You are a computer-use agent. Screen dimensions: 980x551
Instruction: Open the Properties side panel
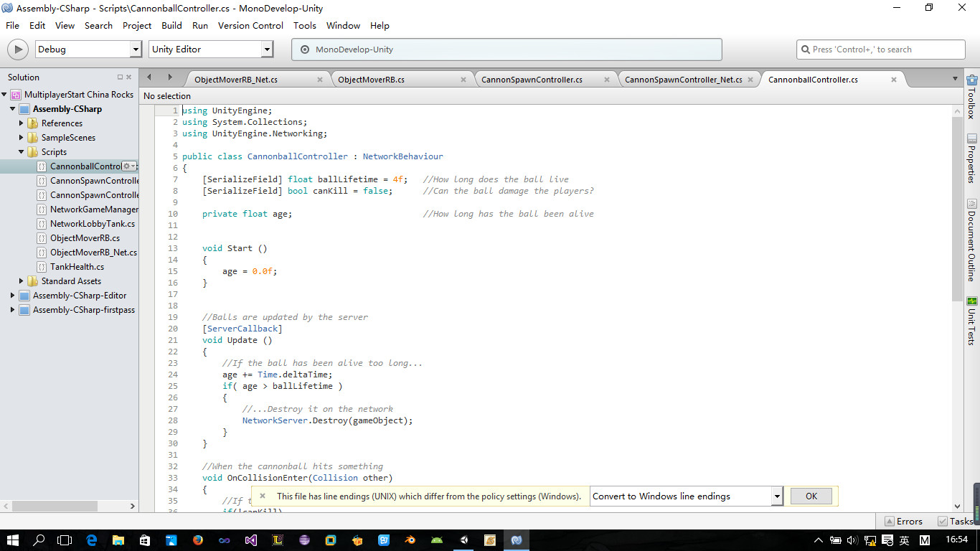click(x=971, y=159)
